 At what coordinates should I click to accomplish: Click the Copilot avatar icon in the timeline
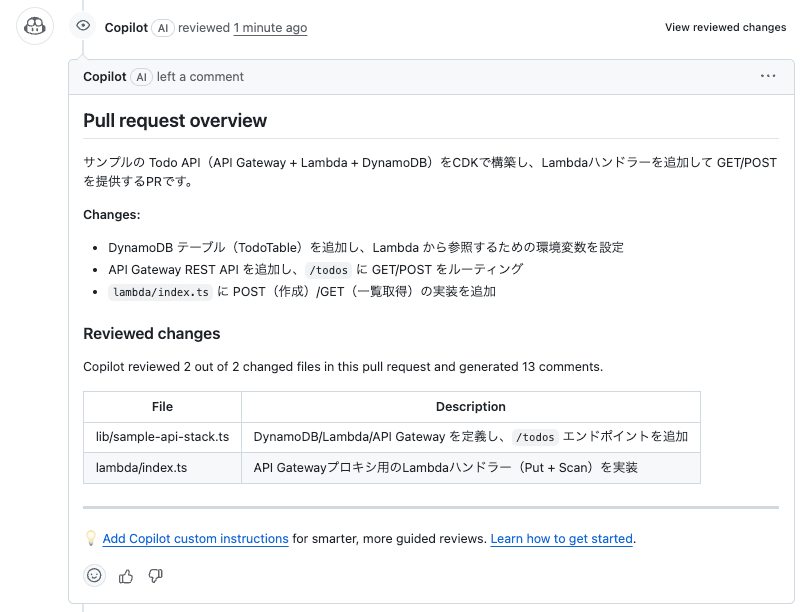pos(35,27)
